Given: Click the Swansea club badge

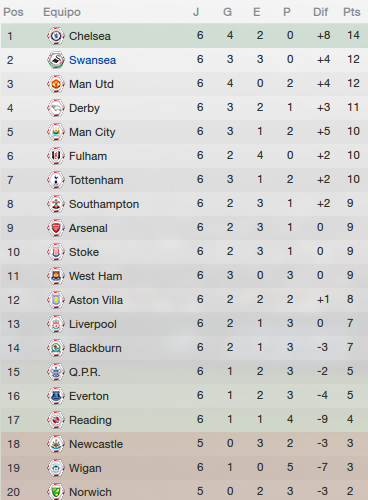Looking at the screenshot, I should (x=56, y=60).
